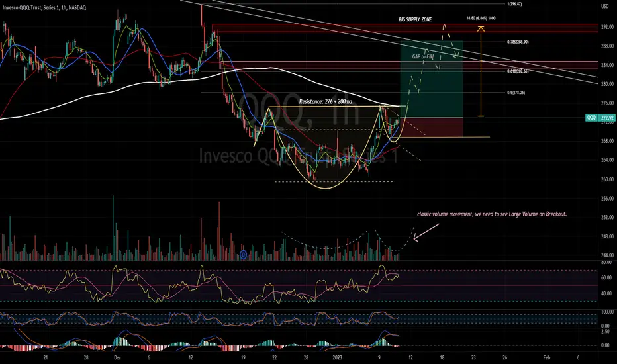
Task: Click the 280.00 price axis label
Action: point(608,84)
